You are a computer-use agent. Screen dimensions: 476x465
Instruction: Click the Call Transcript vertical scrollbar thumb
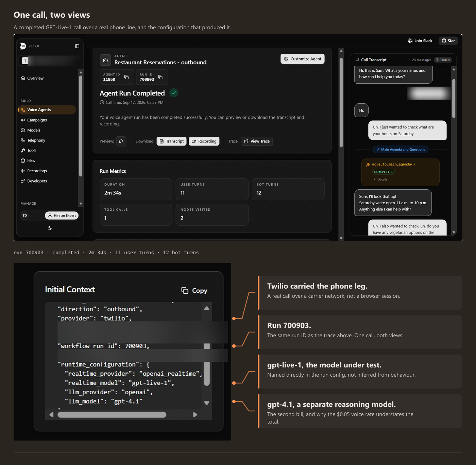click(454, 99)
